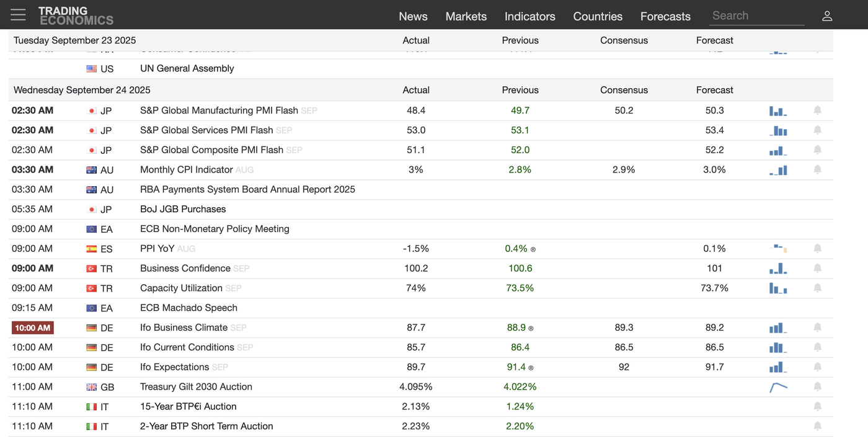Open the Markets menu
The image size is (868, 438).
click(466, 17)
